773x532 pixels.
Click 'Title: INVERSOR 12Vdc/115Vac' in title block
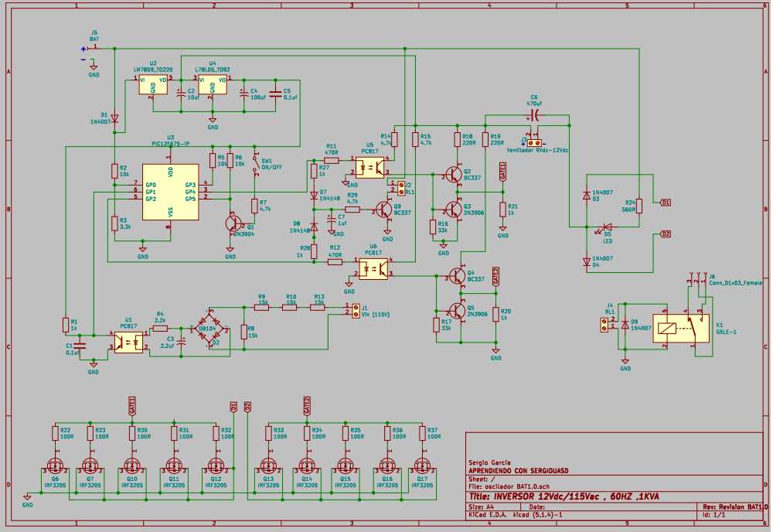534,496
